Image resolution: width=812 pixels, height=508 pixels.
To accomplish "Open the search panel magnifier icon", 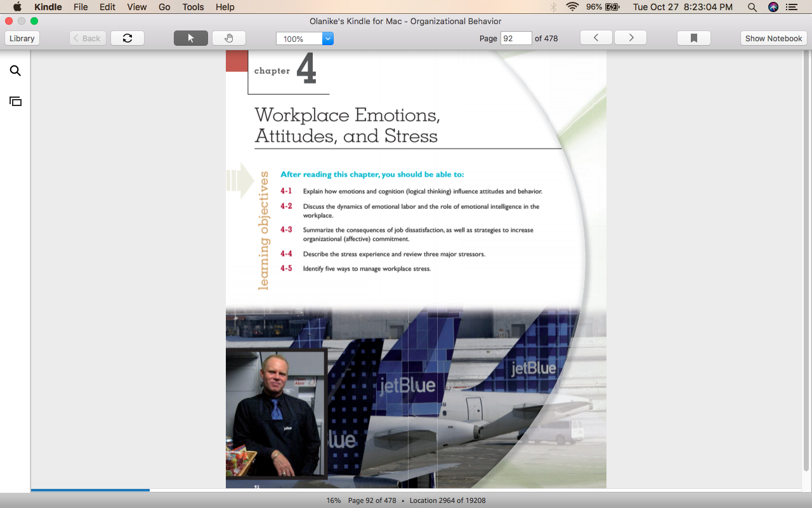I will [x=15, y=71].
